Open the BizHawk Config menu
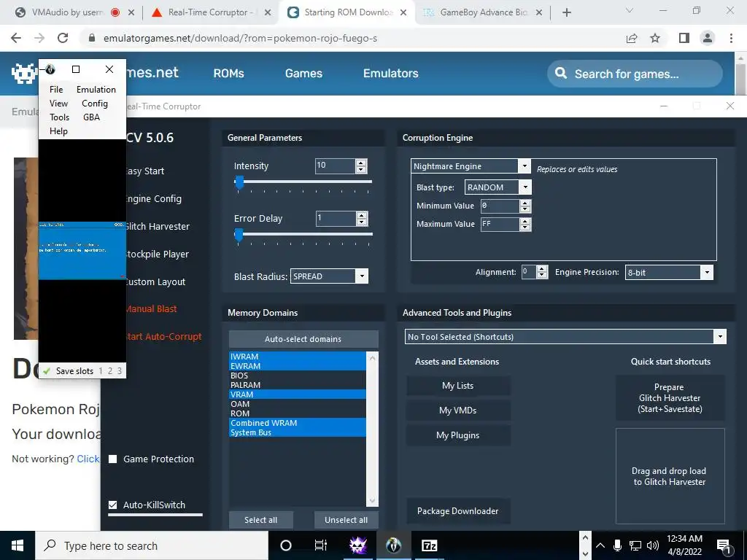Screen dimensions: 747x560 [95, 104]
